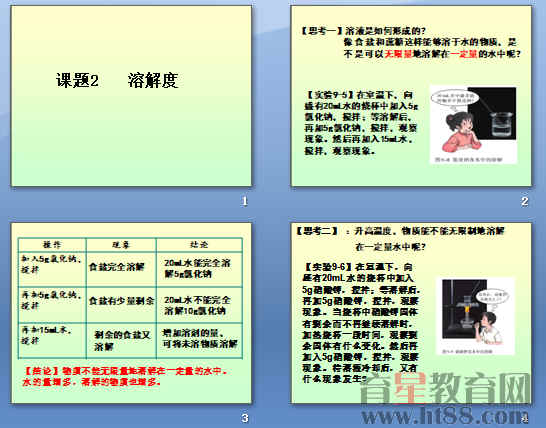
Task: Click the 结论 table header cell
Action: pos(199,245)
